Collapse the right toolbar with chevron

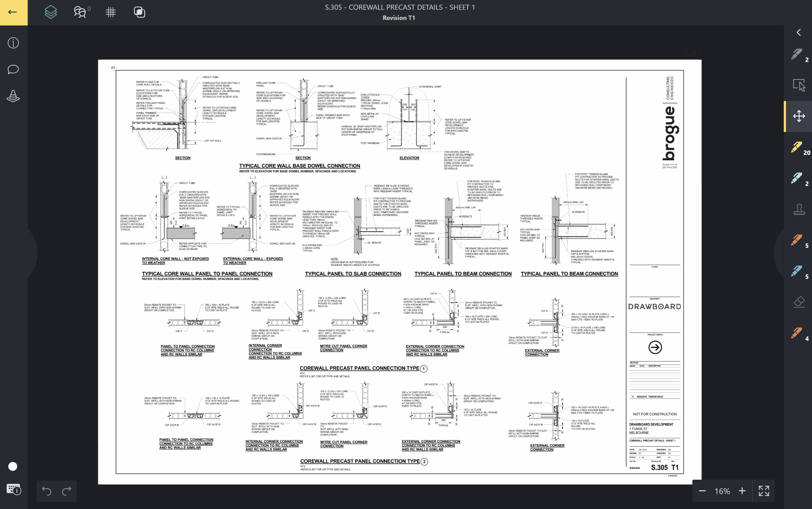(798, 32)
